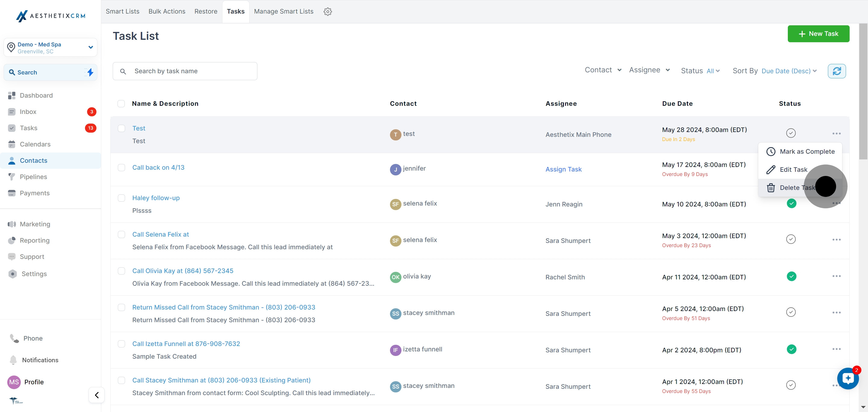Click the refresh task list icon
The height and width of the screenshot is (412, 868).
pos(837,71)
